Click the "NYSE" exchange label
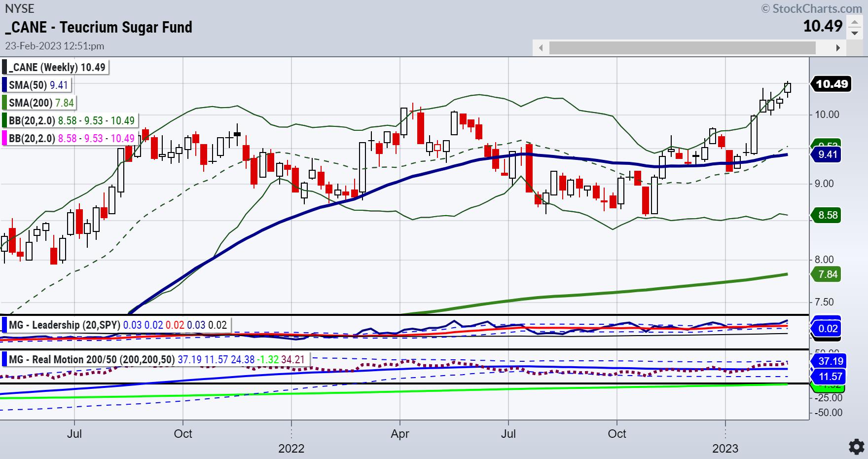Viewport: 868px width, 459px height. click(19, 8)
